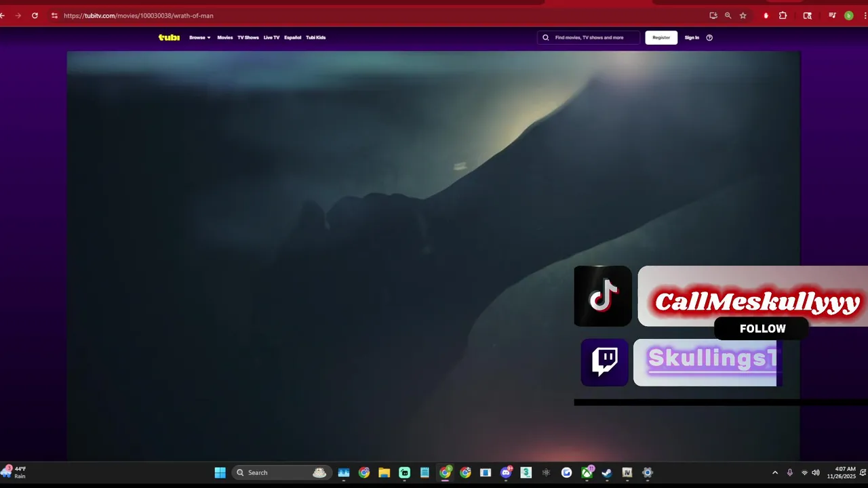Open the green profile avatar
The image size is (868, 488).
click(848, 16)
